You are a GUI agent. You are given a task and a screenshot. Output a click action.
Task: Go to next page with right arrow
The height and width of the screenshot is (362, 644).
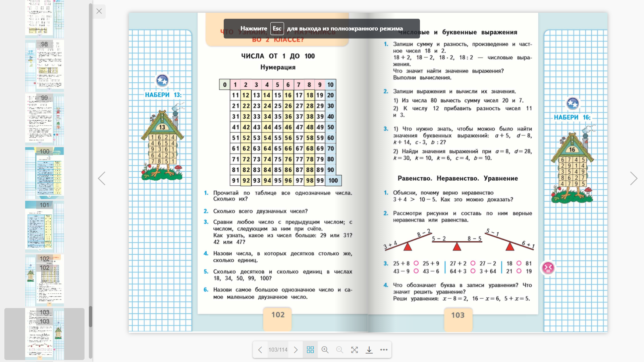pyautogui.click(x=633, y=178)
